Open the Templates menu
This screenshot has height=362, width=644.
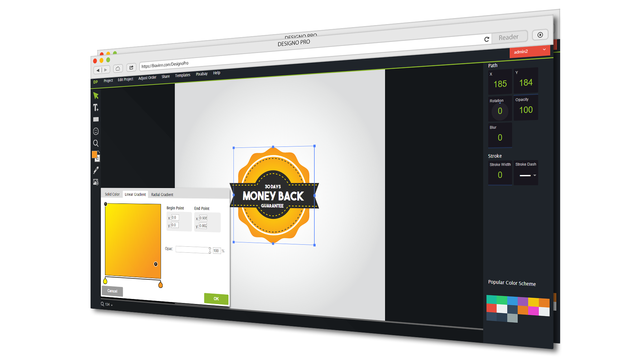pyautogui.click(x=182, y=75)
